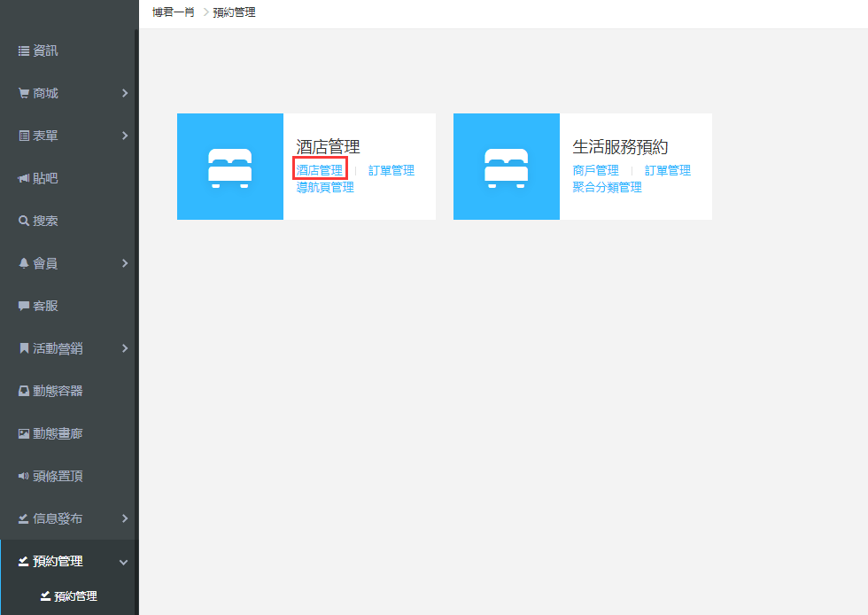Open the 酒店管理 link in hotel card
868x615 pixels.
pyautogui.click(x=320, y=170)
